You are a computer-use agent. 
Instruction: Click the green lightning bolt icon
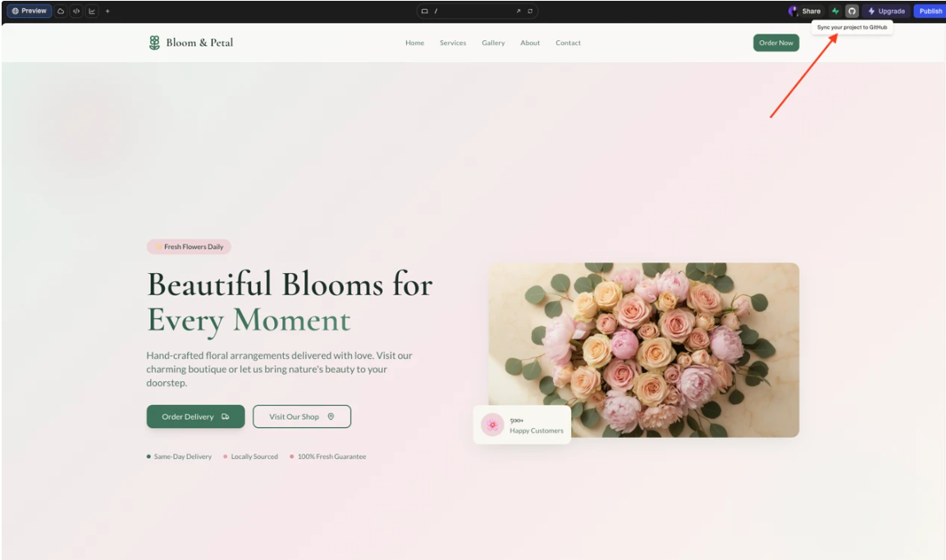pos(835,11)
